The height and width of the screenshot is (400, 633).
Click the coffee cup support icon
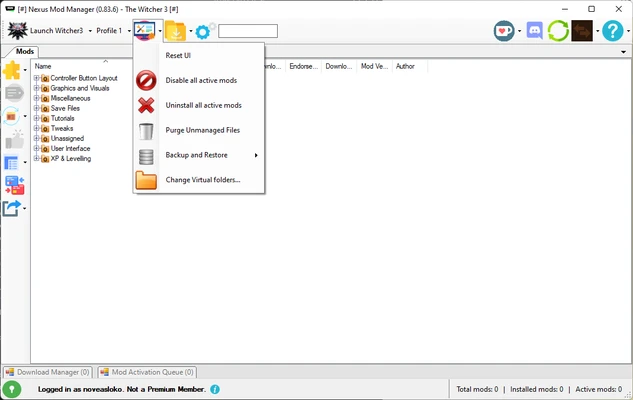click(504, 31)
